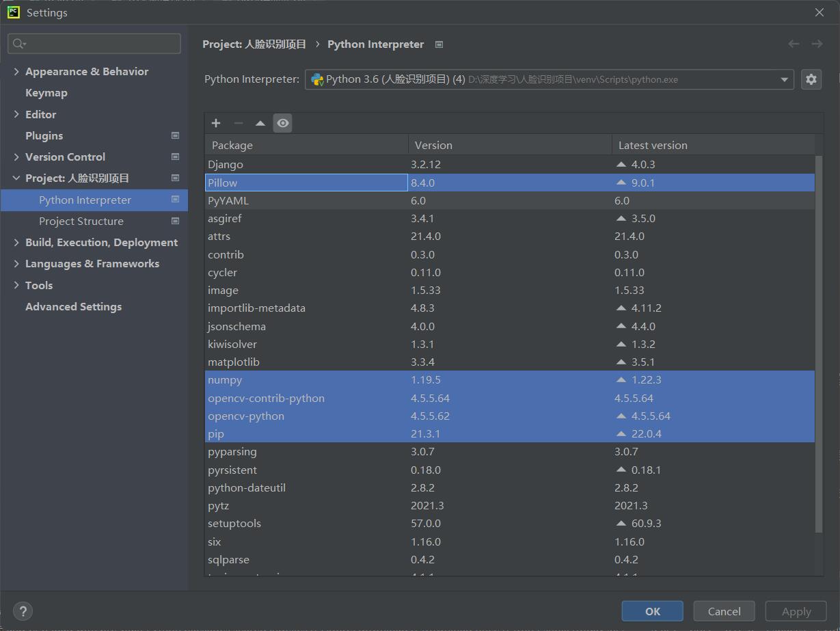
Task: Select the PyYAML package row
Action: pyautogui.click(x=510, y=200)
